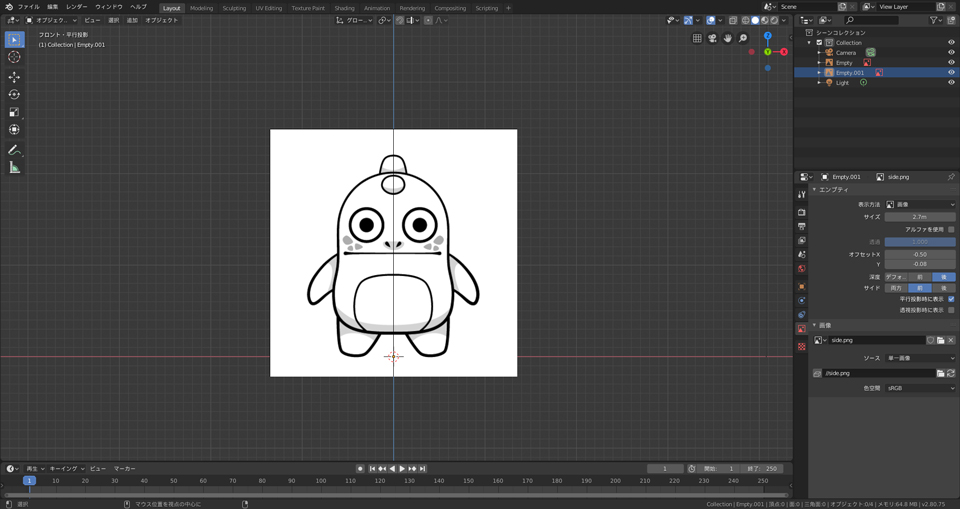The width and height of the screenshot is (960, 509).
Task: Click the play animation button
Action: (402, 468)
